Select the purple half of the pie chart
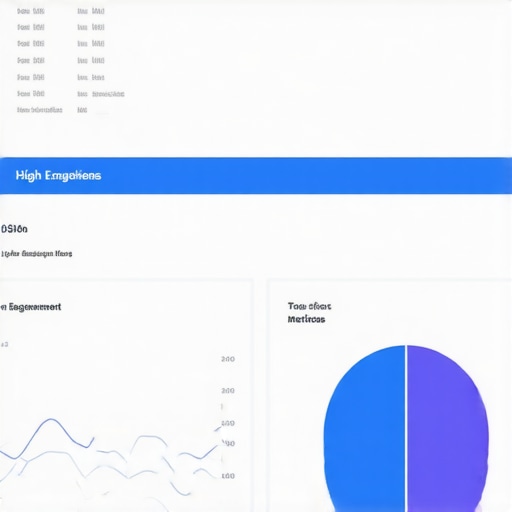 [x=448, y=428]
